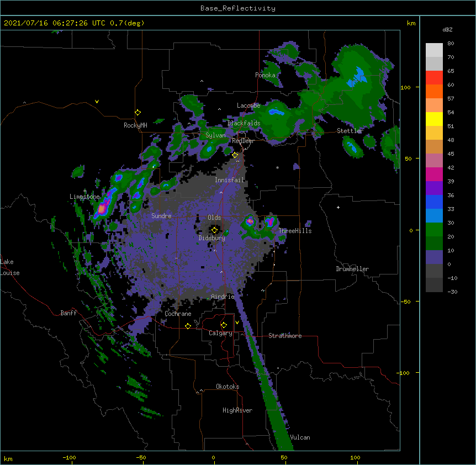This screenshot has width=476, height=465.
Task: Pick the bright green 20-30 dBZ swatch
Action: 434,230
